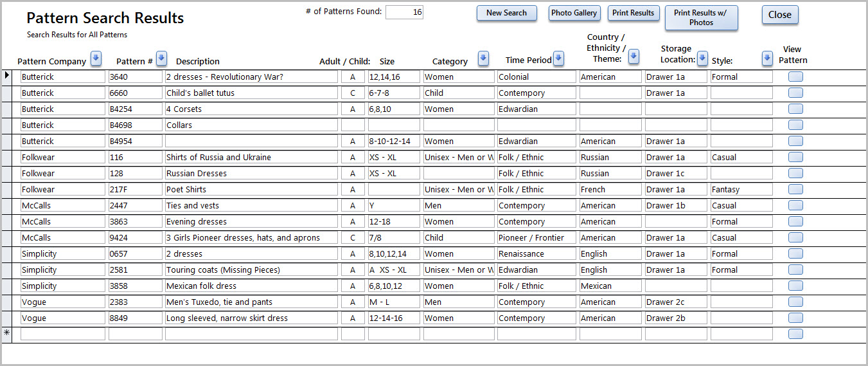Select the current record selector for Butterick 3640

point(8,77)
